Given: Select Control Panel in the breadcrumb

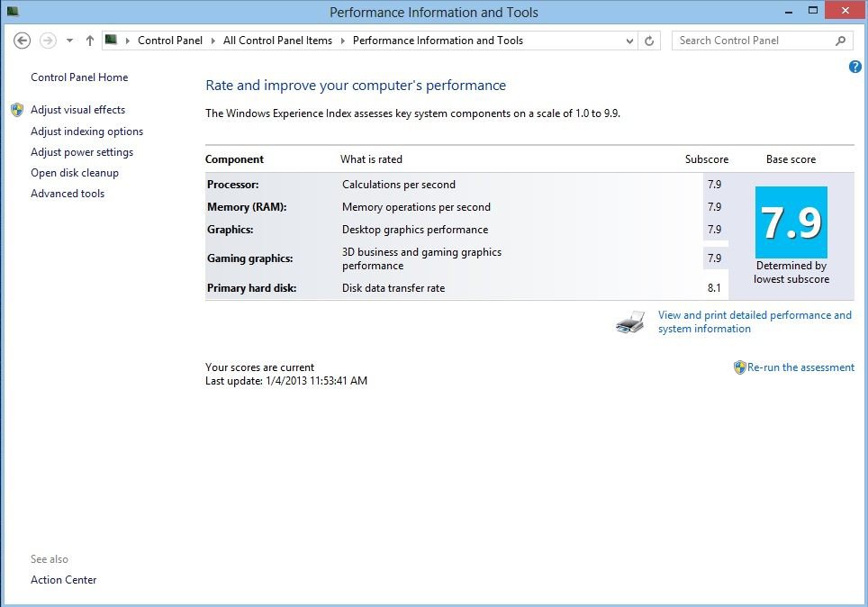Looking at the screenshot, I should (x=170, y=41).
